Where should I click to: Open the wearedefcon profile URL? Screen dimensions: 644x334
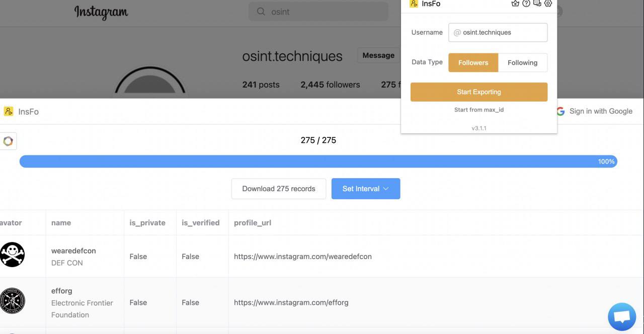[303, 257]
